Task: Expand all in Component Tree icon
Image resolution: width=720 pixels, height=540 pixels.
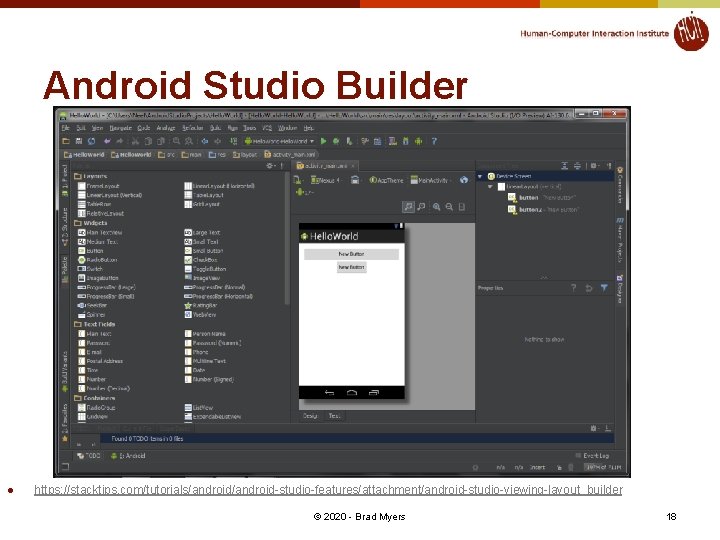Action: tap(564, 166)
